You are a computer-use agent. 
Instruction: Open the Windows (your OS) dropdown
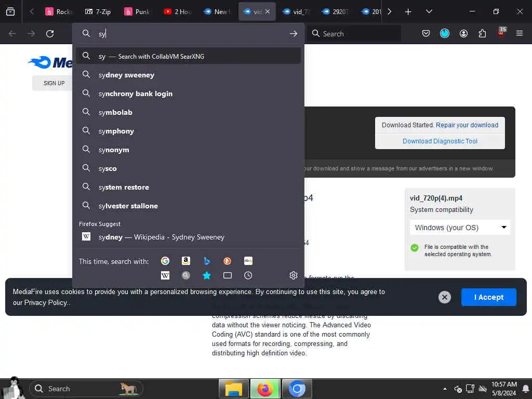460,228
